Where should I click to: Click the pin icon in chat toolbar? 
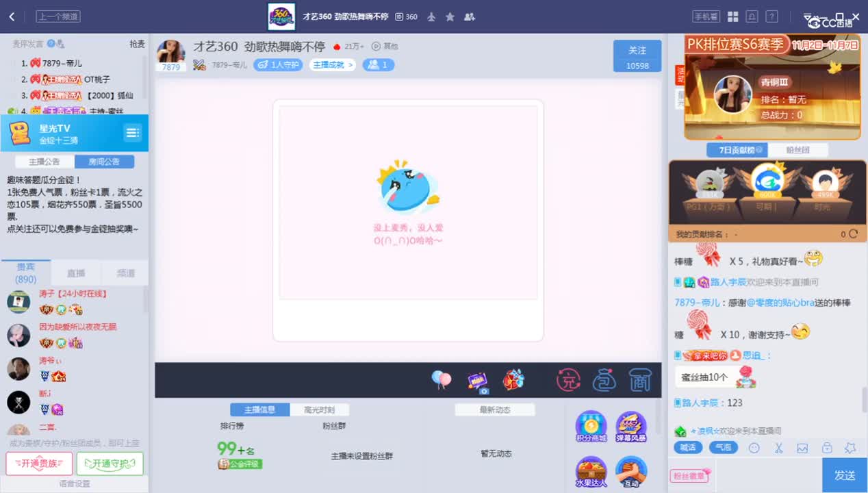(x=851, y=448)
